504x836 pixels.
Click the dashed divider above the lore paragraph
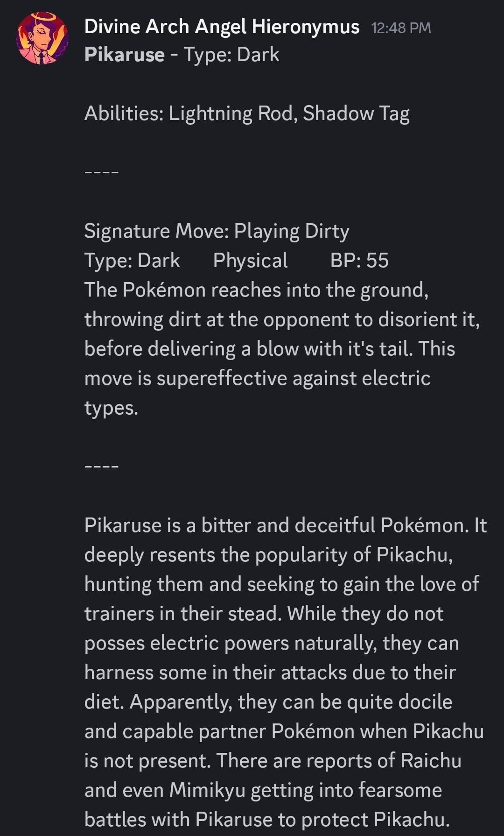102,466
